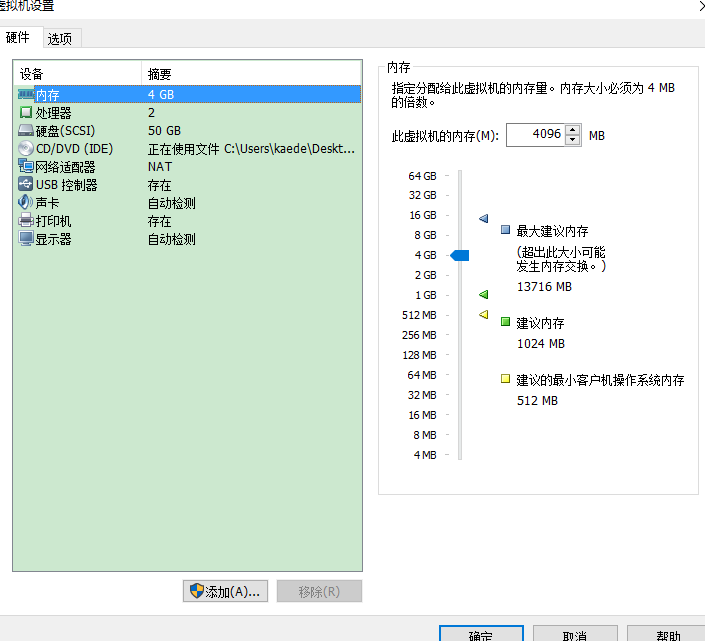Click the 13716 MB max memory value
The width and height of the screenshot is (705, 641).
coord(544,286)
